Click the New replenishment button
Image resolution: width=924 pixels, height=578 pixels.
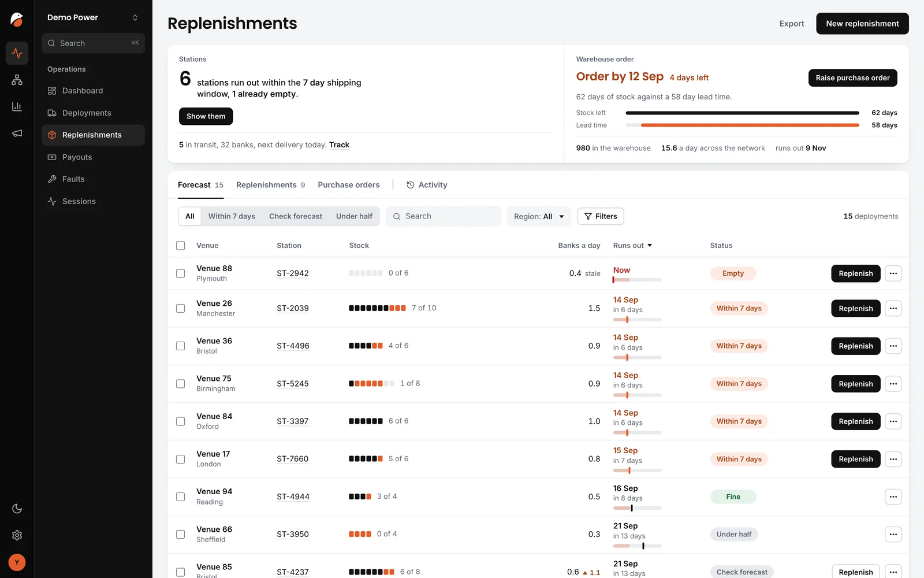(862, 24)
